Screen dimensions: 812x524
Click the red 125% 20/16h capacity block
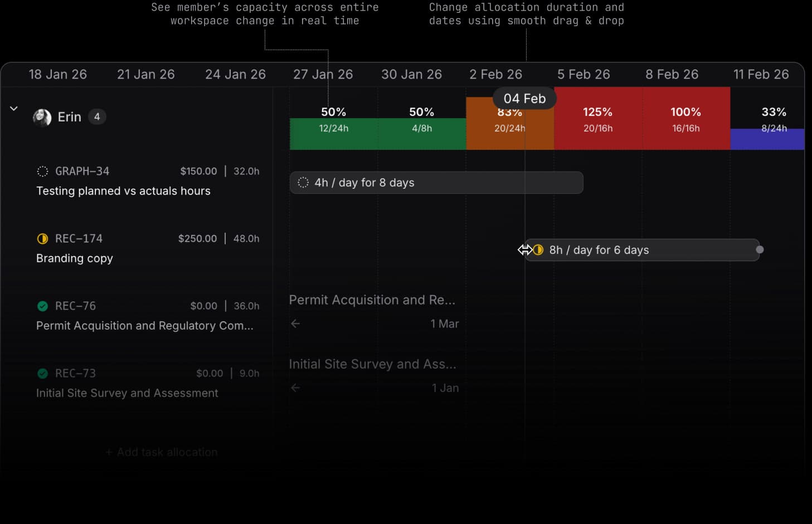[x=598, y=118]
